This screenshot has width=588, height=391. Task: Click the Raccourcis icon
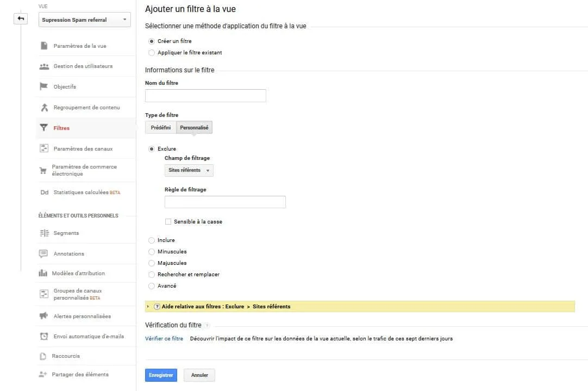coord(43,356)
